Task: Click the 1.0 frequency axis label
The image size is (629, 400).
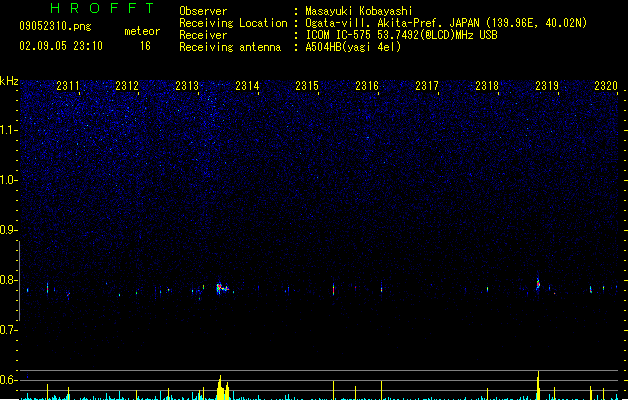Action: (8, 180)
